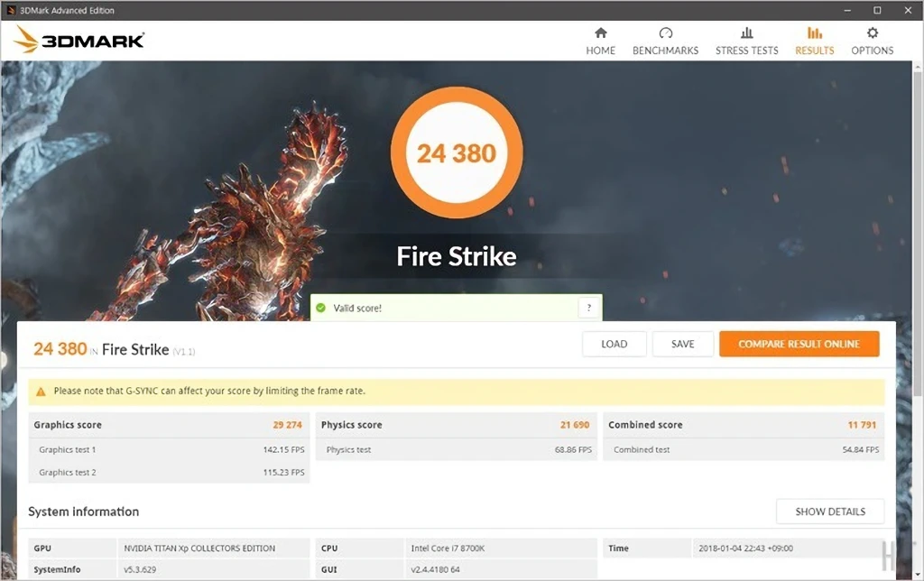This screenshot has width=924, height=581.
Task: Click the v2.4.4180 64 GUI version
Action: point(436,570)
